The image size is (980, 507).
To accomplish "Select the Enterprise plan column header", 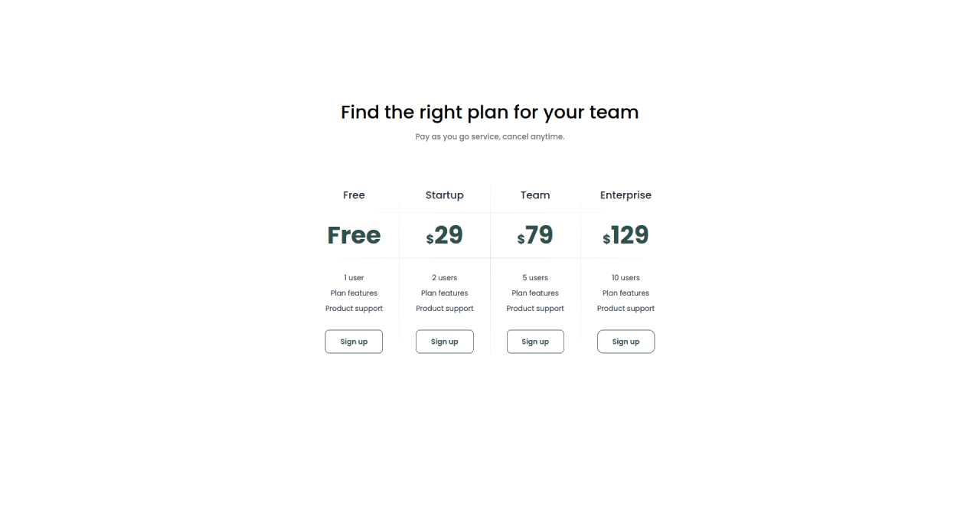I will (x=626, y=195).
